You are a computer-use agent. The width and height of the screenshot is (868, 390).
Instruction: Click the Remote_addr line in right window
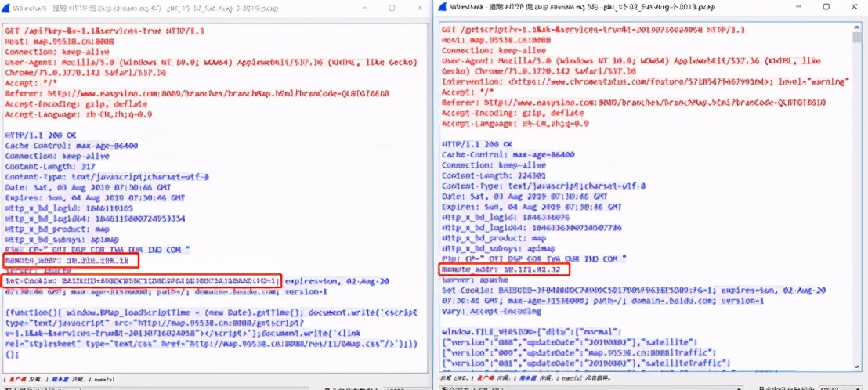click(503, 269)
